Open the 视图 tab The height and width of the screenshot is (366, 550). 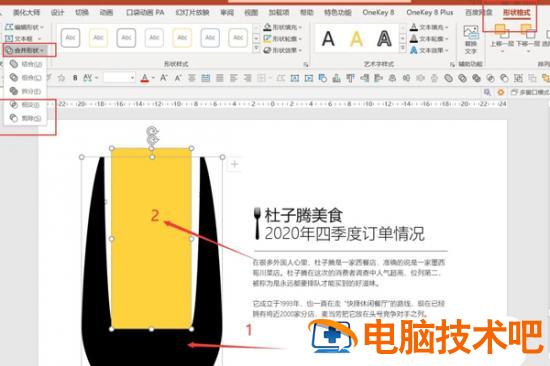click(x=251, y=13)
